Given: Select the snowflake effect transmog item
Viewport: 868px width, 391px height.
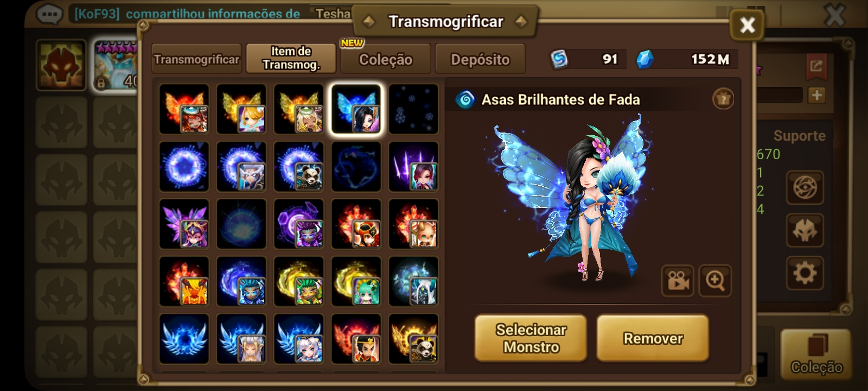Looking at the screenshot, I should pyautogui.click(x=413, y=109).
